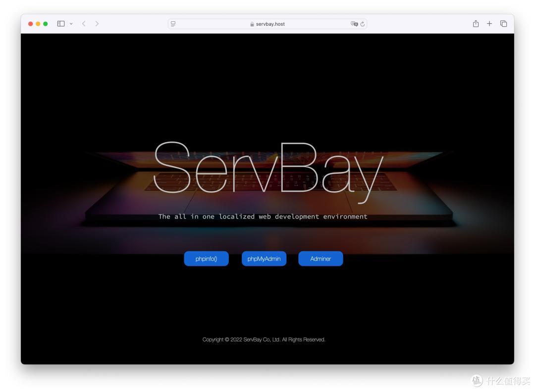
Task: Click the ServBay headline text
Action: [x=267, y=171]
